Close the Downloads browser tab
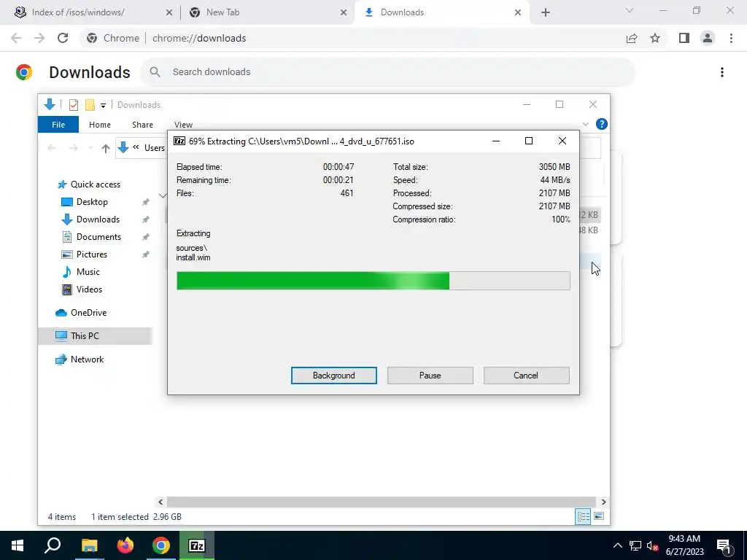The height and width of the screenshot is (560, 747). [x=518, y=13]
